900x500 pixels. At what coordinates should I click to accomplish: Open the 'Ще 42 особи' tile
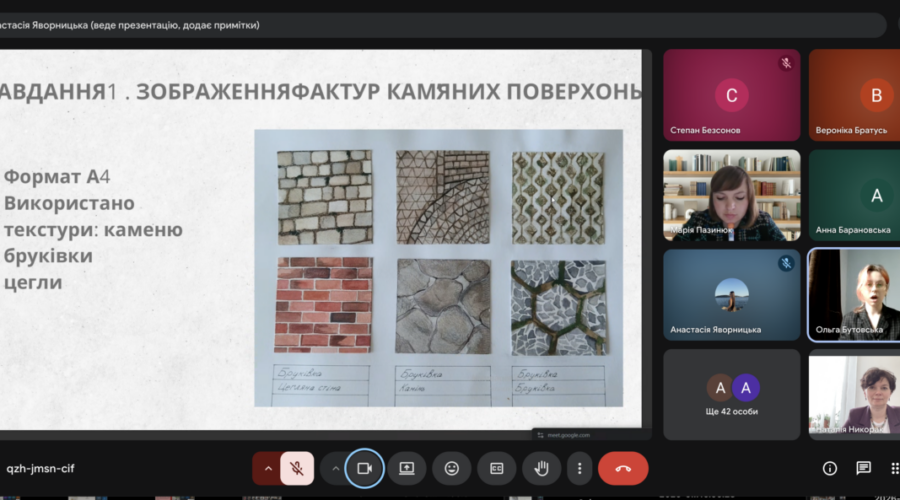pos(732,395)
